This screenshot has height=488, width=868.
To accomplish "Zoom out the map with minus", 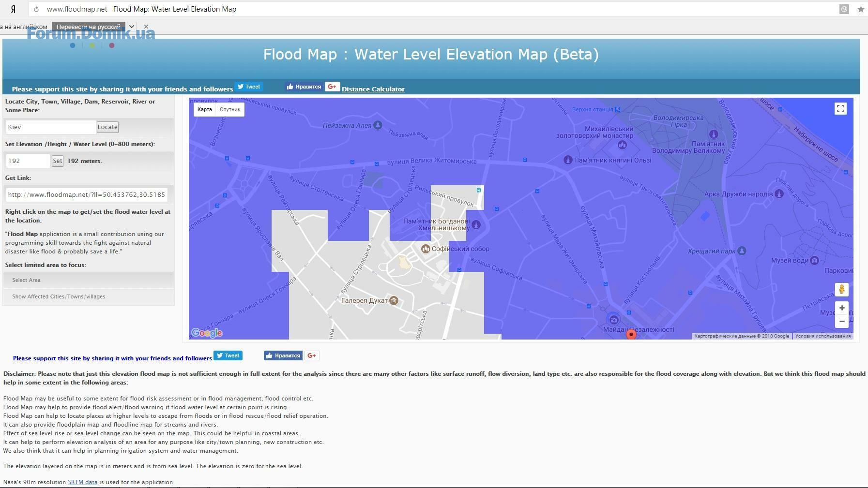I will coord(842,321).
